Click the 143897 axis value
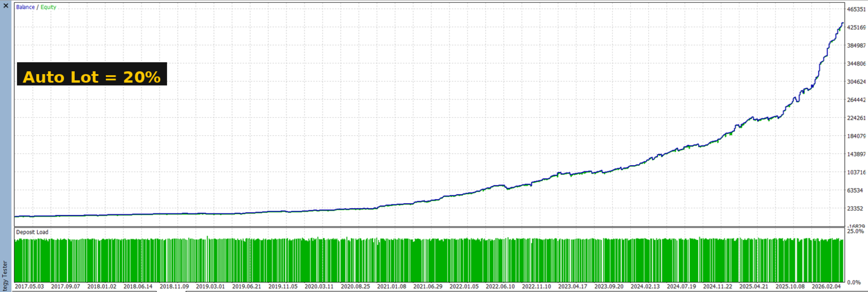The height and width of the screenshot is (292, 868). [856, 154]
